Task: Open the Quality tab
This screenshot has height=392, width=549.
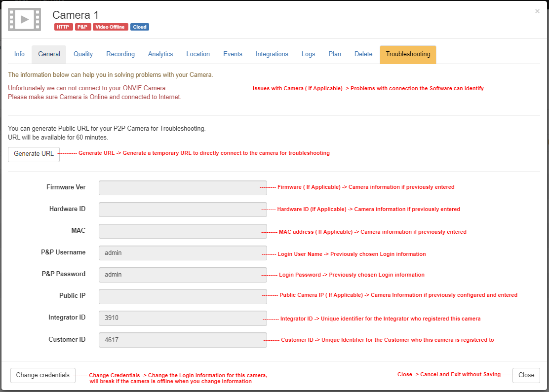Action: pyautogui.click(x=83, y=54)
